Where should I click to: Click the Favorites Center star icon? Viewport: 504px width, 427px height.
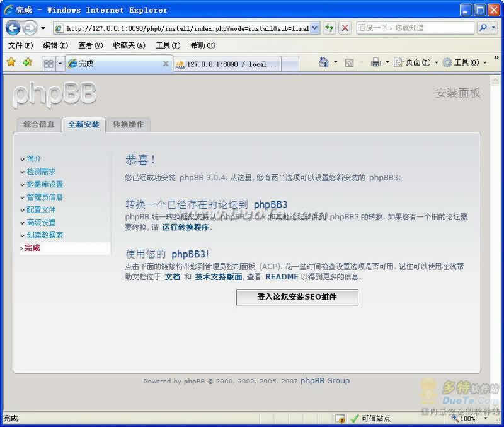pos(11,62)
